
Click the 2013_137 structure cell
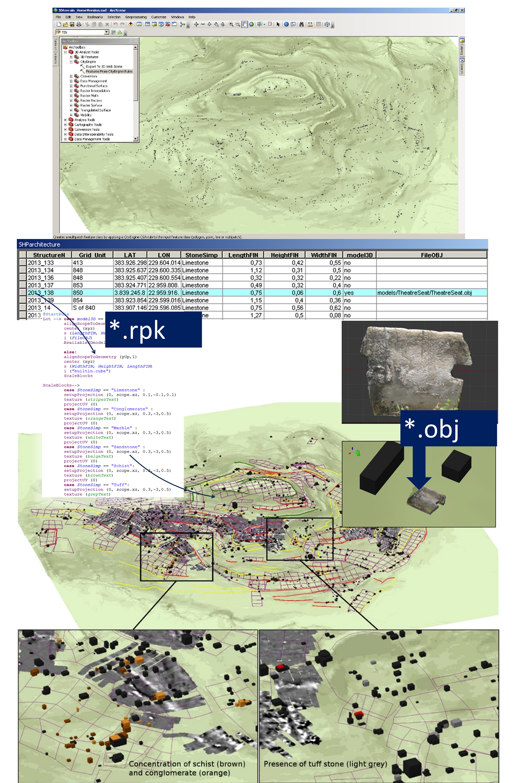[49, 285]
